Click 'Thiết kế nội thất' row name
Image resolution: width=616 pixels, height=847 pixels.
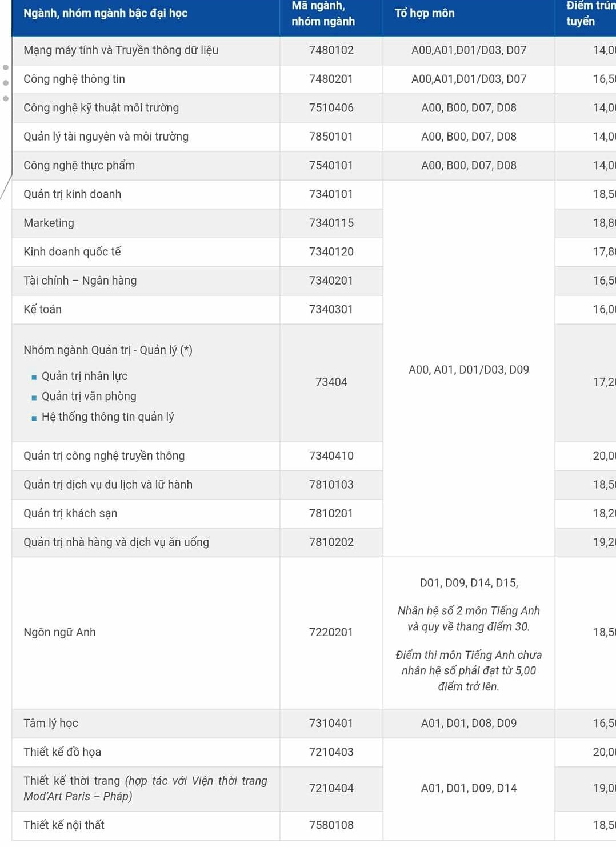pyautogui.click(x=64, y=825)
